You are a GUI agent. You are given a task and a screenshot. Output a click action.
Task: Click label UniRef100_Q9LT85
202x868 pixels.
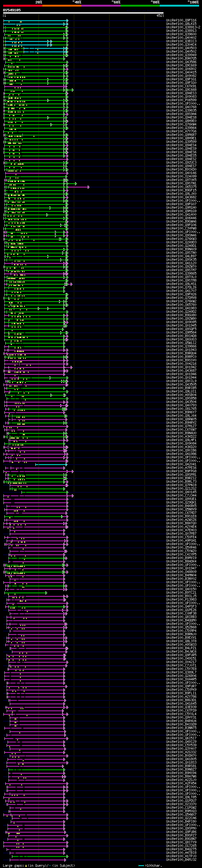click(181, 797)
